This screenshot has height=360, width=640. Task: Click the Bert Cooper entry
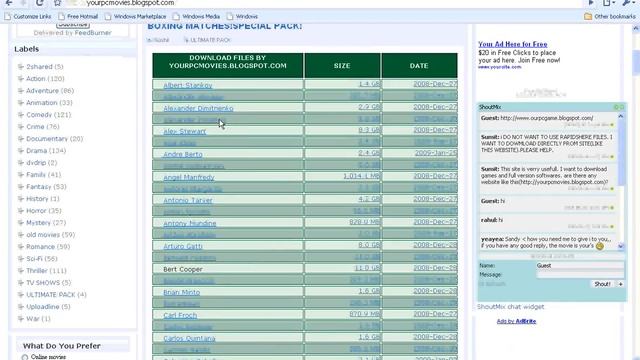pyautogui.click(x=183, y=269)
